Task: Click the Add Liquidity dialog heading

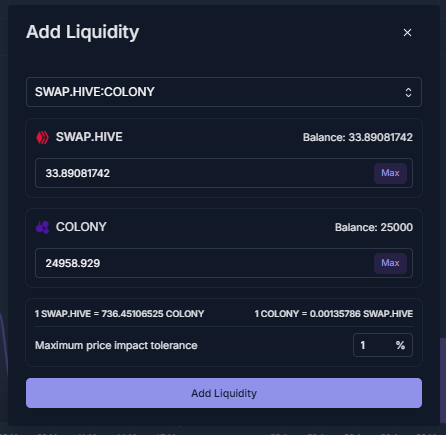Action: [82, 32]
